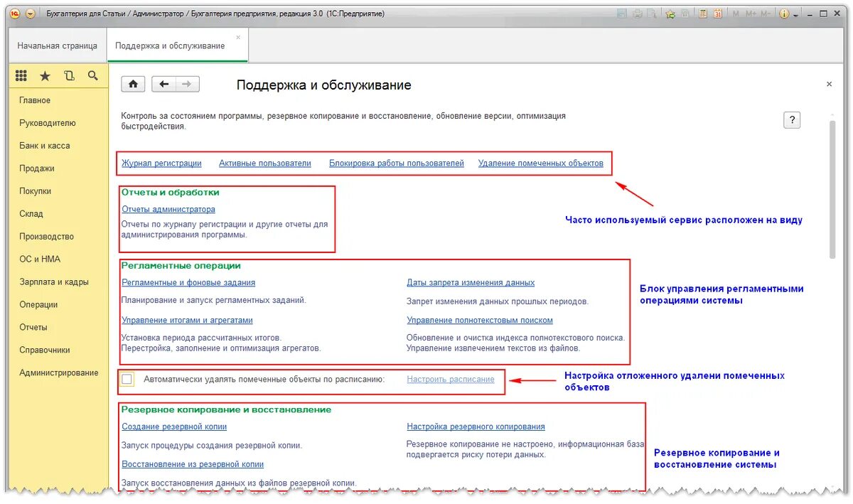Open the Главное section
This screenshot has width=853, height=504.
(35, 100)
